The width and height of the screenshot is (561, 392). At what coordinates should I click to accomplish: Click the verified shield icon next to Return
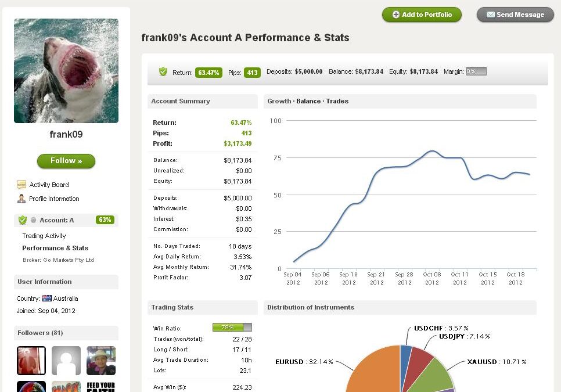point(163,71)
